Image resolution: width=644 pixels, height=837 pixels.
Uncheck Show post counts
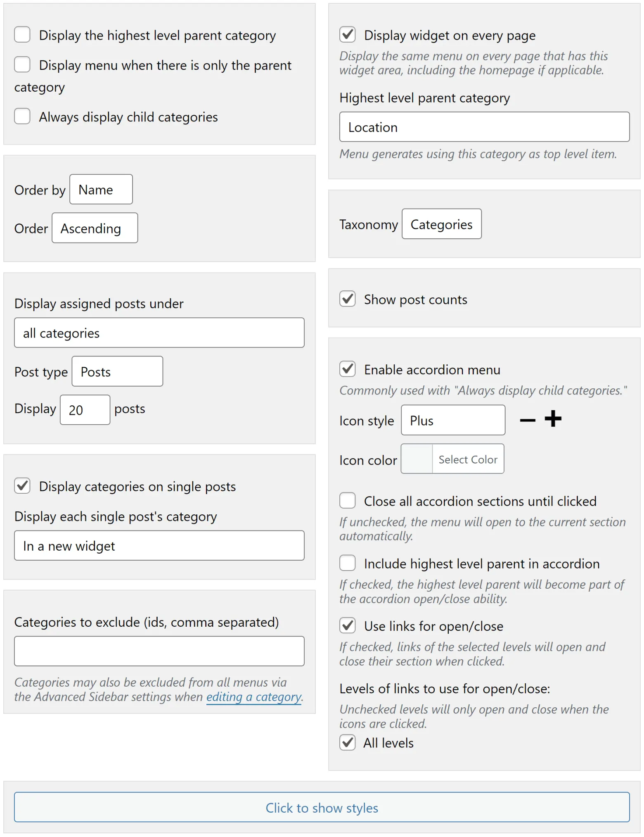(347, 299)
